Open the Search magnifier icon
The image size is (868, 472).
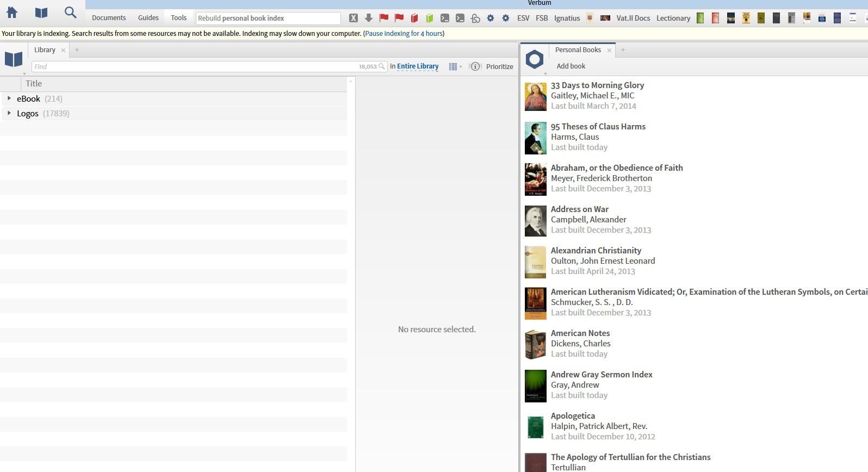(71, 13)
